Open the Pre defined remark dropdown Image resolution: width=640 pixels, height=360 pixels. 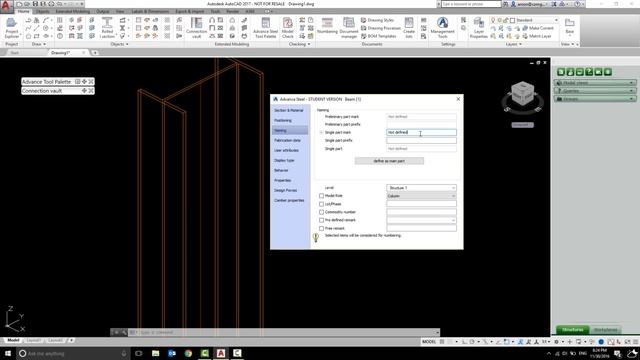click(421, 220)
